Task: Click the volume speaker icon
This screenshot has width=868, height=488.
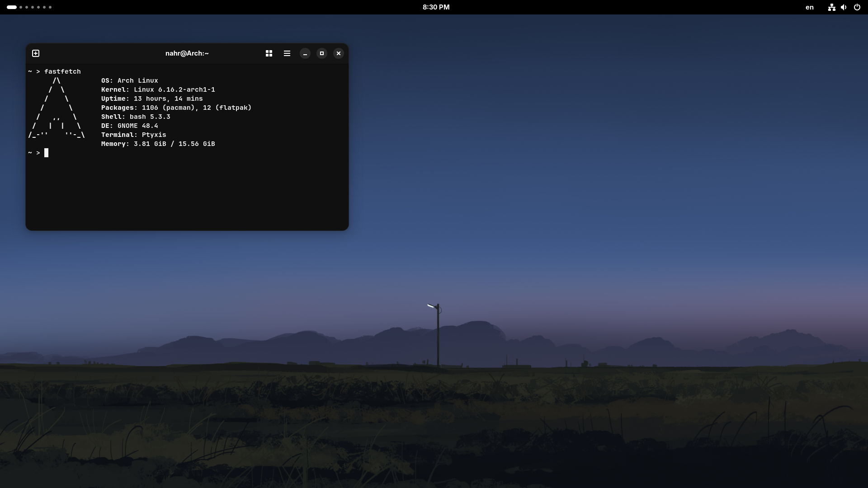Action: point(844,7)
